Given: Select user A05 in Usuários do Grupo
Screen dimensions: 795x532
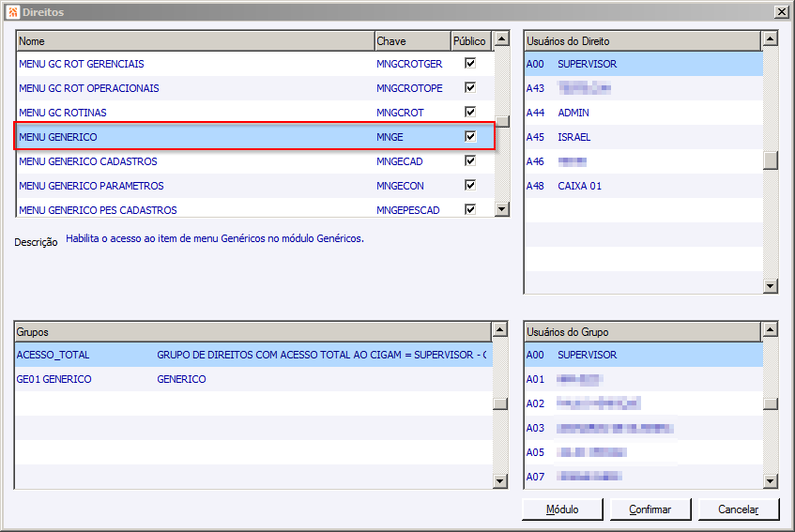Looking at the screenshot, I should pos(644,452).
